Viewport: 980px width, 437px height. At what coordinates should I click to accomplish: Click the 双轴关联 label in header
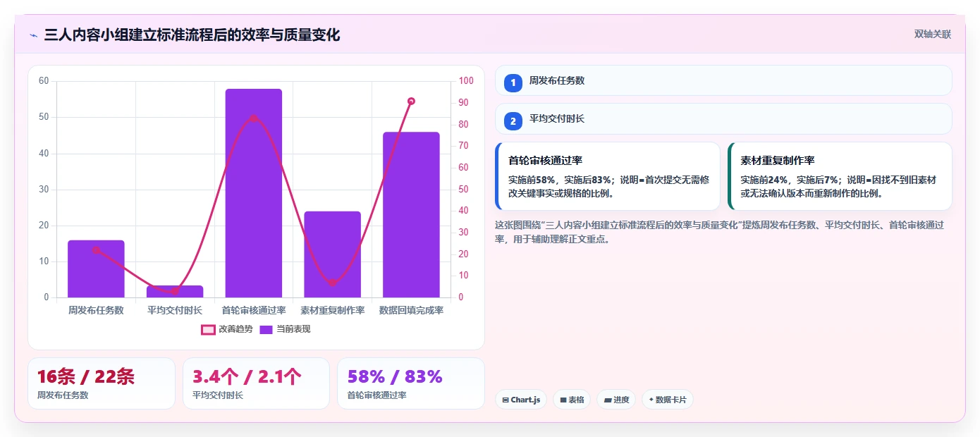(x=933, y=35)
